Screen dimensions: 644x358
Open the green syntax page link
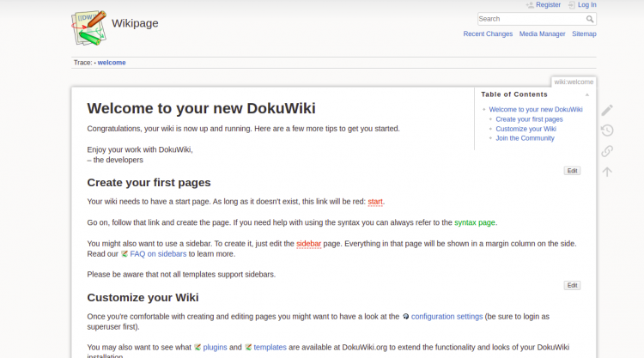point(474,222)
